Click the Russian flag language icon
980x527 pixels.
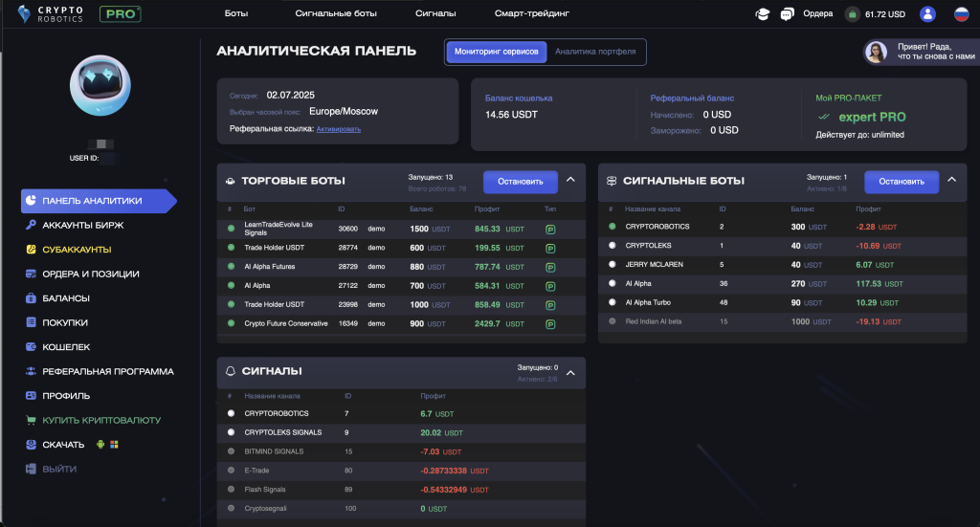click(961, 13)
